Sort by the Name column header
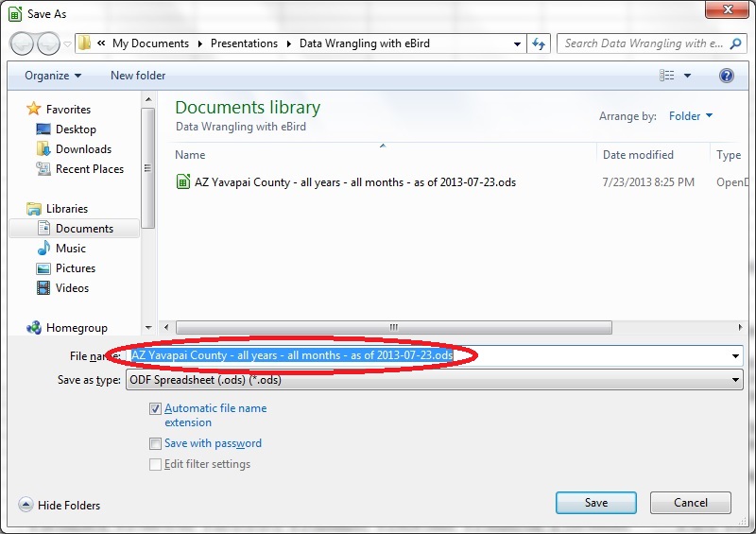756x534 pixels. [190, 155]
